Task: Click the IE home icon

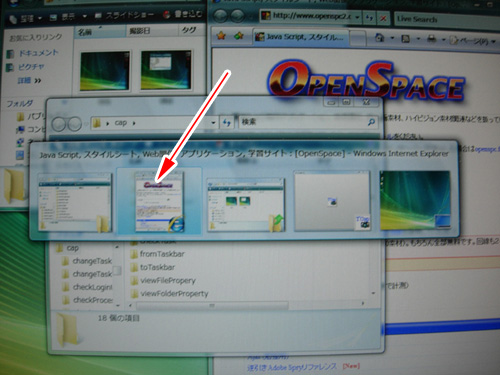Action: [x=380, y=38]
